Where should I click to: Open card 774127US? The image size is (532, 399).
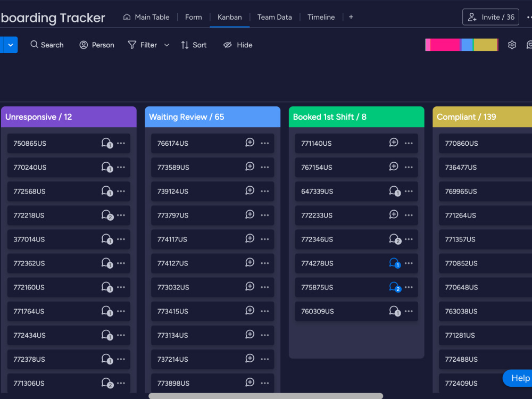pos(213,263)
